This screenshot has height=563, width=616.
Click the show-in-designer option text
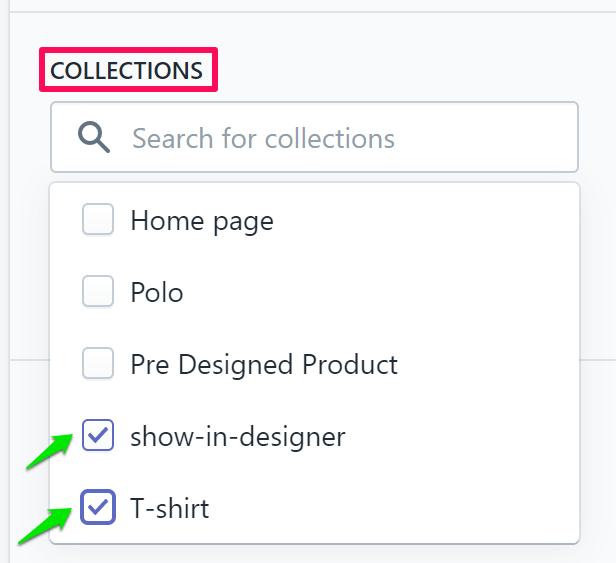click(238, 436)
